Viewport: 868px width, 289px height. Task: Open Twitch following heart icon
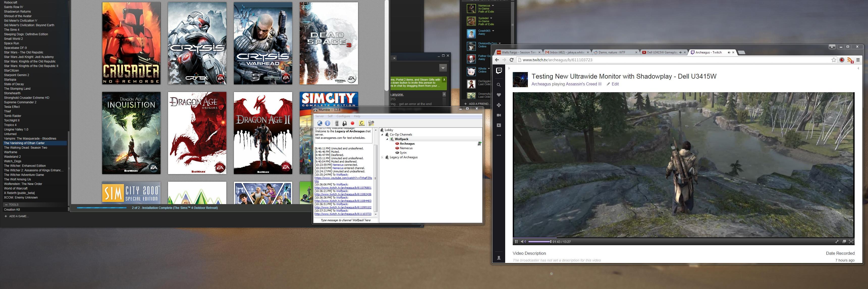click(x=499, y=95)
